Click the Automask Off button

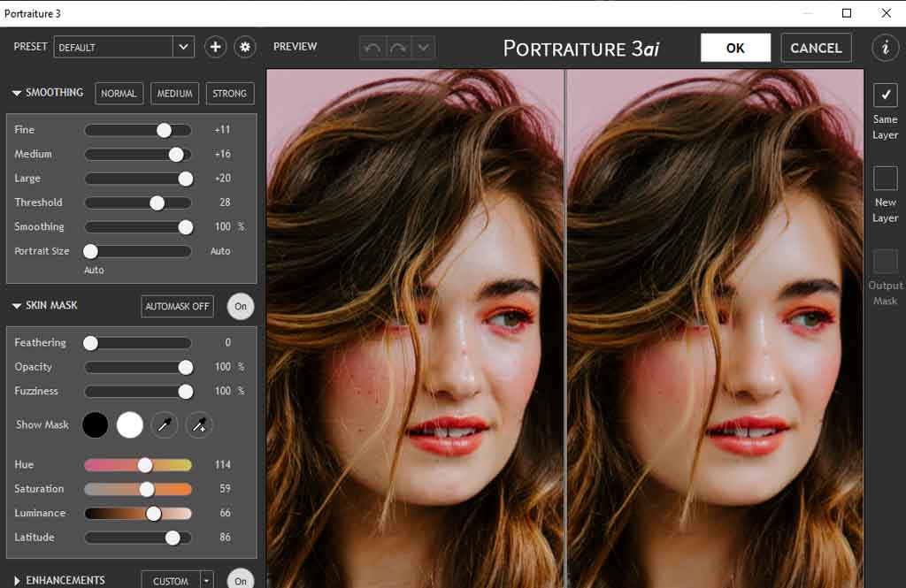click(176, 306)
